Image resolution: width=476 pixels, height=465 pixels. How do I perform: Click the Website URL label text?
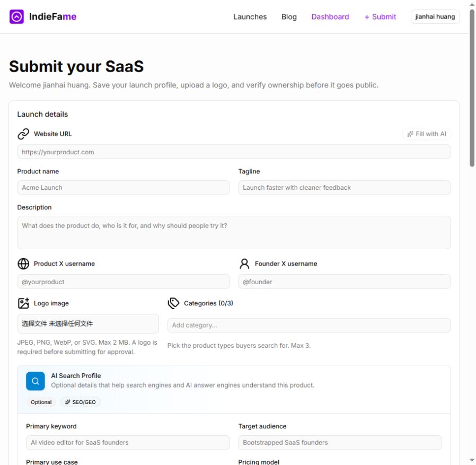pos(53,134)
